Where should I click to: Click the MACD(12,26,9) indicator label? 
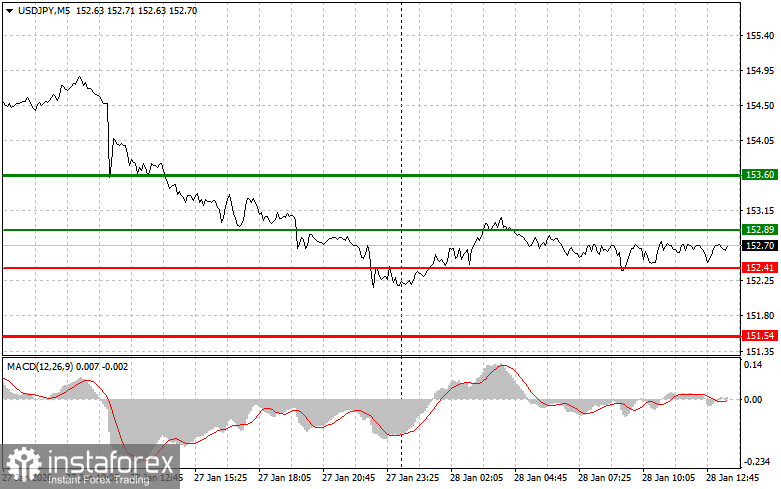[40, 367]
